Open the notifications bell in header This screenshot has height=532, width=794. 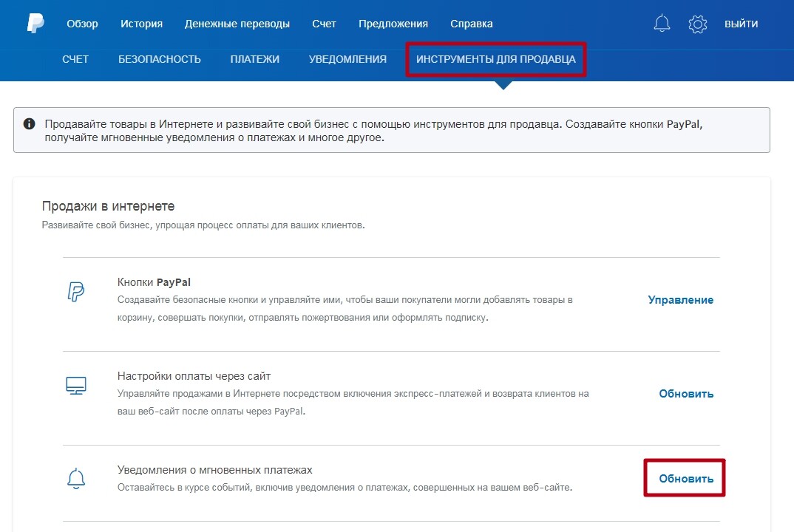(x=662, y=24)
